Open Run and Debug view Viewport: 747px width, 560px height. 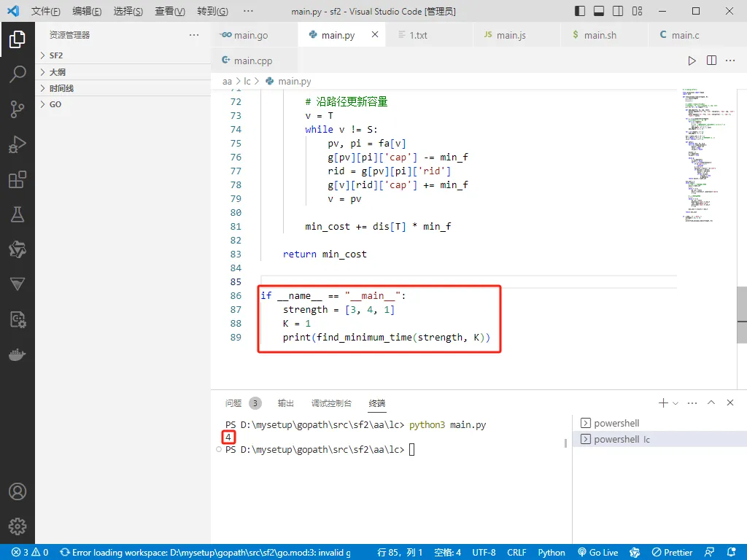(18, 144)
